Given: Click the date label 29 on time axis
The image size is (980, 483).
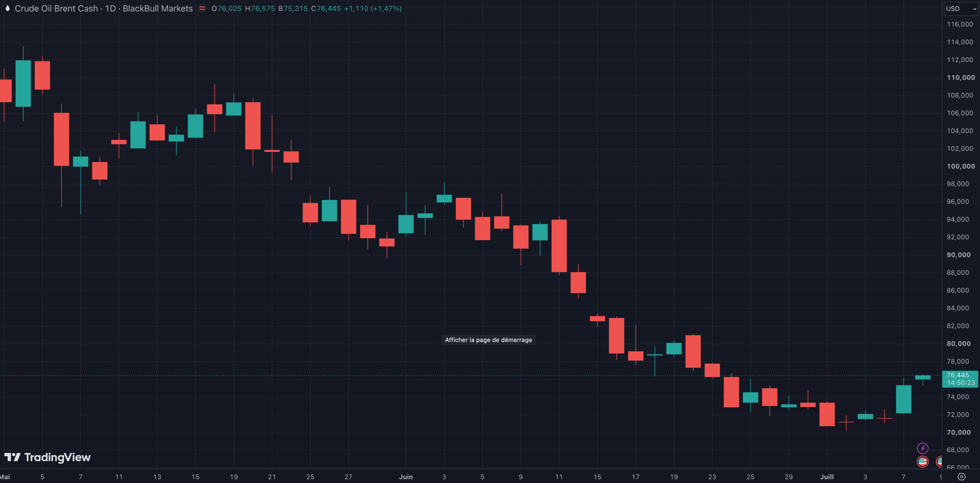Looking at the screenshot, I should click(789, 477).
